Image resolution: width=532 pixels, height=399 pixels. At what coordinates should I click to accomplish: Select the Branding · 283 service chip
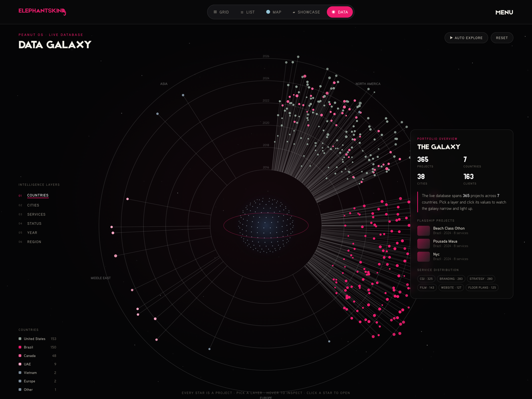[451, 279]
